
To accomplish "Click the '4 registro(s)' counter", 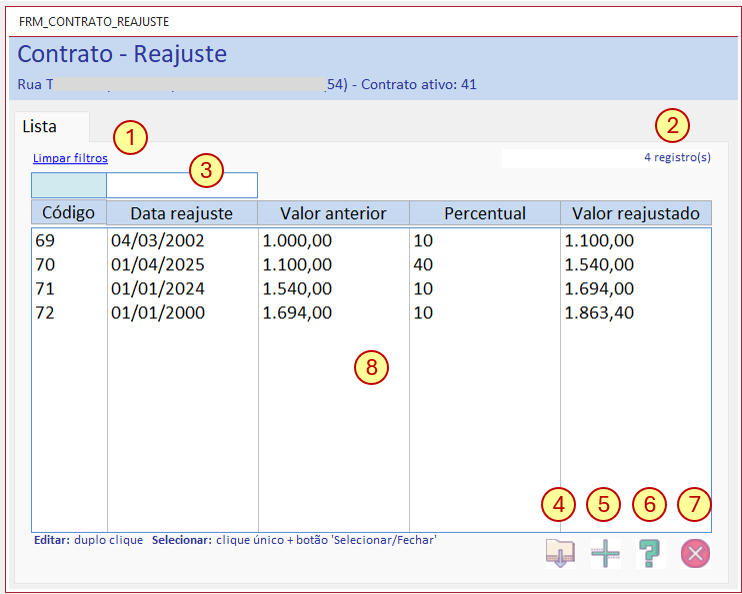I will click(x=677, y=157).
